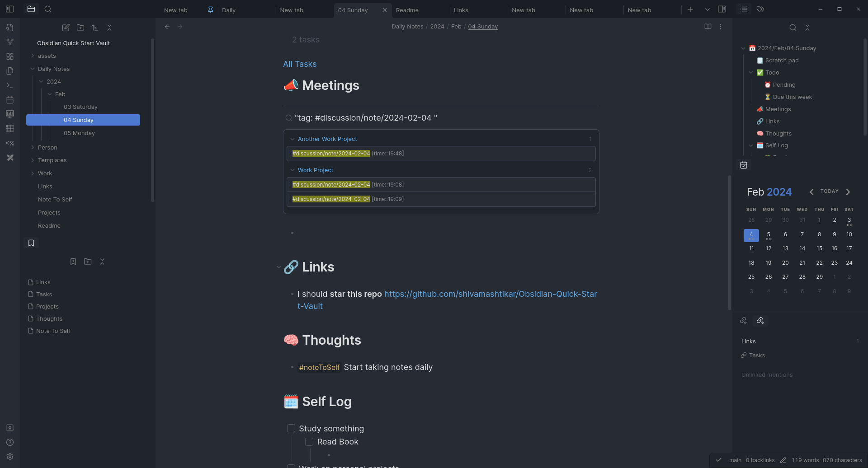The width and height of the screenshot is (868, 468).
Task: Expand the assets folder
Action: pyautogui.click(x=33, y=56)
